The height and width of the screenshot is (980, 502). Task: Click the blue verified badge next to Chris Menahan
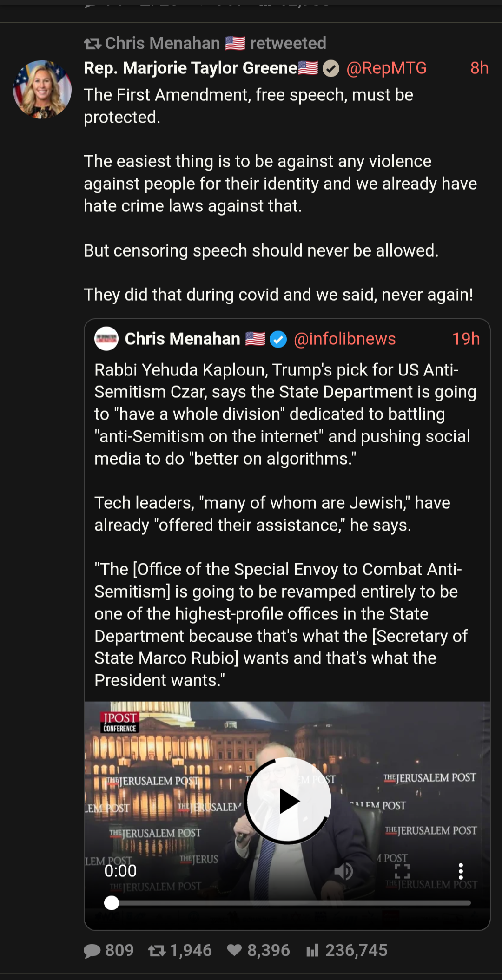(278, 339)
